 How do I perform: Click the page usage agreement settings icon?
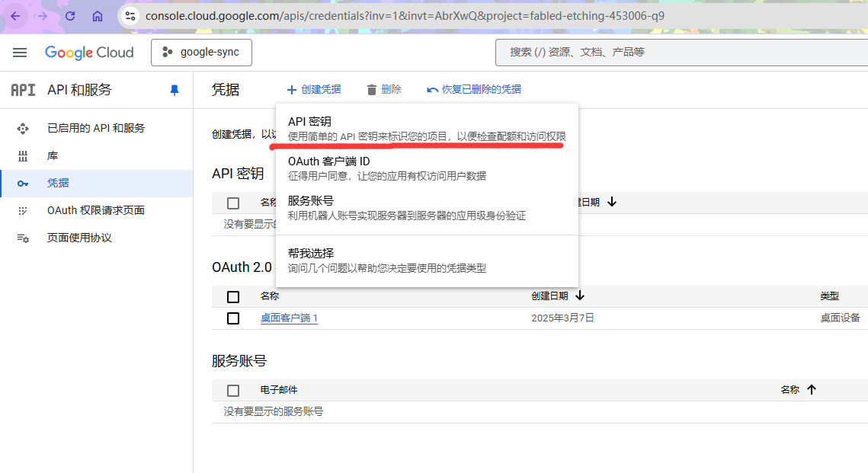(x=23, y=238)
